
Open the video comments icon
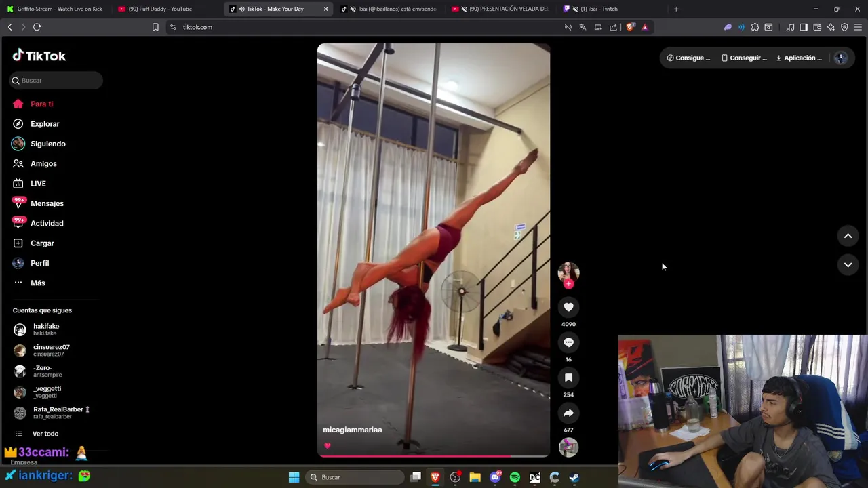tap(568, 342)
